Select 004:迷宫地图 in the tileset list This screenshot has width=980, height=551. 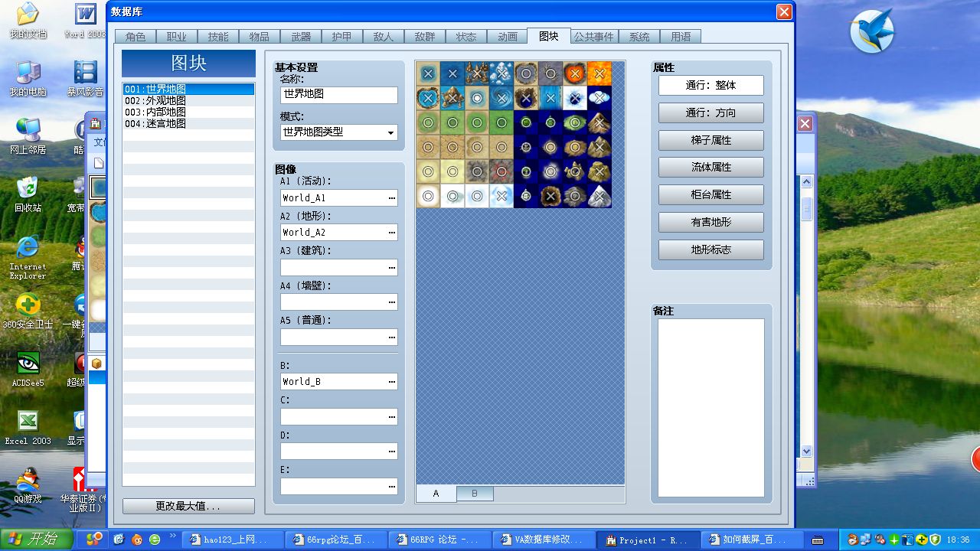[188, 123]
